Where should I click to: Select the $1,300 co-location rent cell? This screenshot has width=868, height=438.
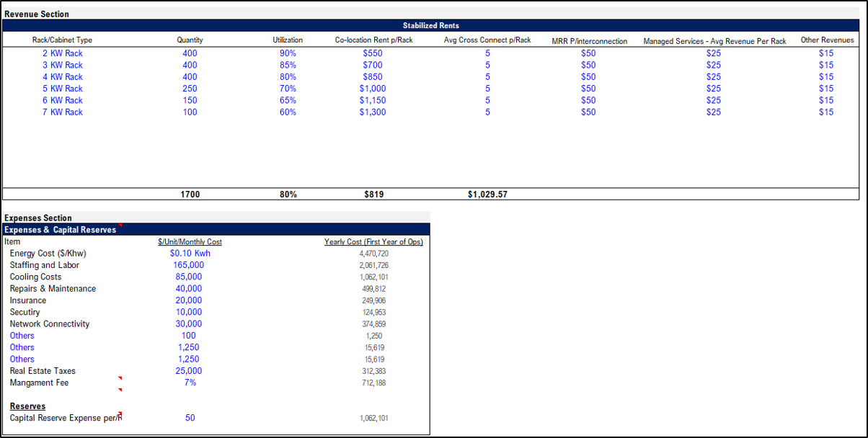coord(373,112)
